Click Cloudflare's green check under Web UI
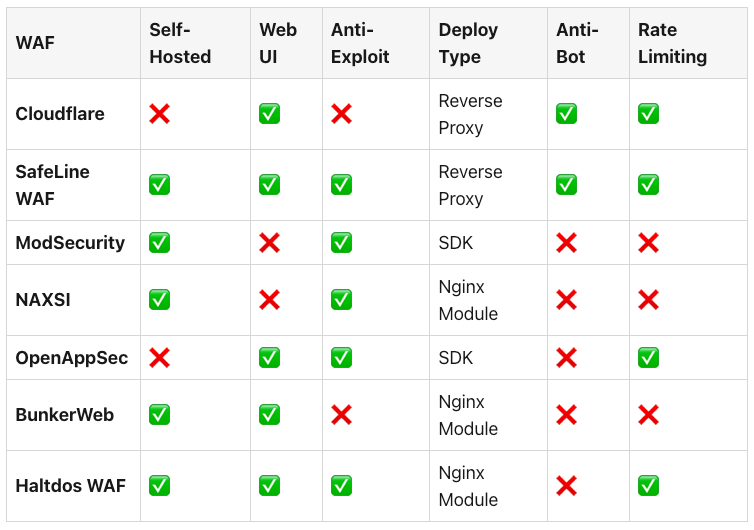 (269, 114)
